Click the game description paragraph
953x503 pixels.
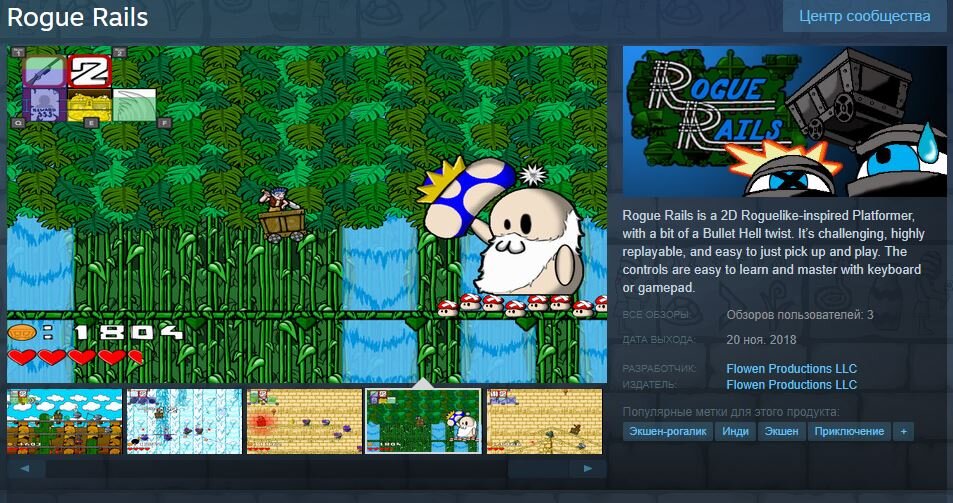coord(773,252)
